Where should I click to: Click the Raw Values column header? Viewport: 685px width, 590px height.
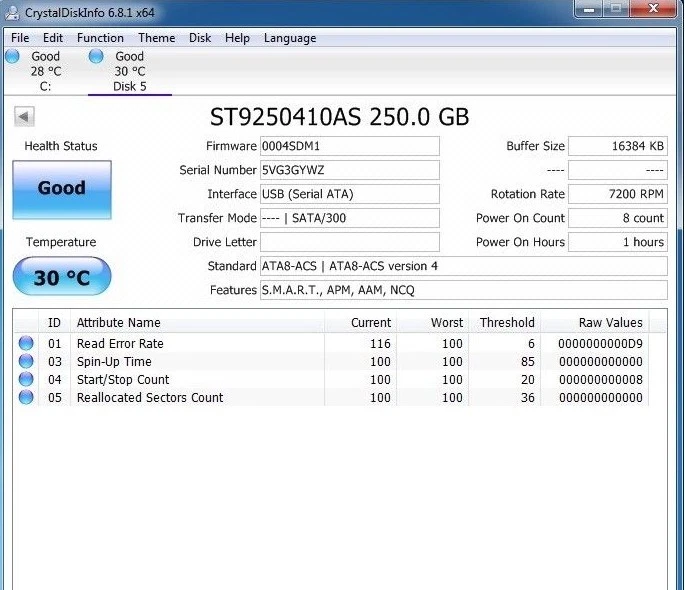point(595,323)
